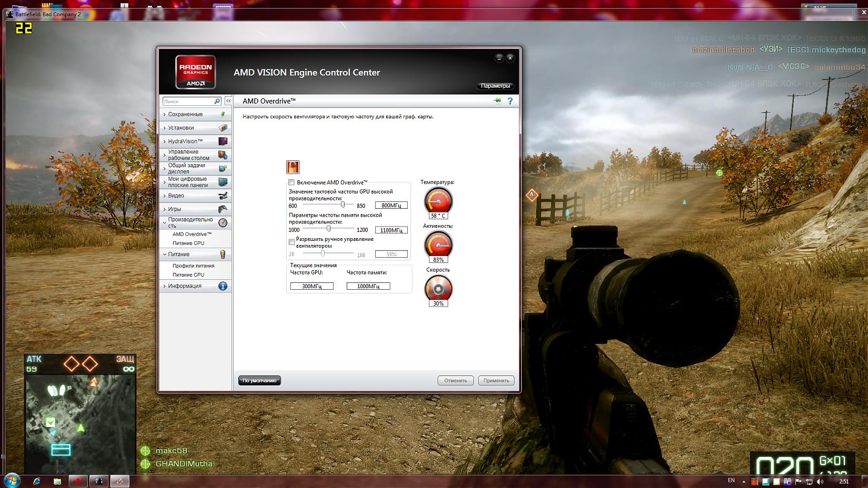Viewport: 868px width, 488px height.
Task: Click the volume speaker tray icon
Action: tap(821, 481)
